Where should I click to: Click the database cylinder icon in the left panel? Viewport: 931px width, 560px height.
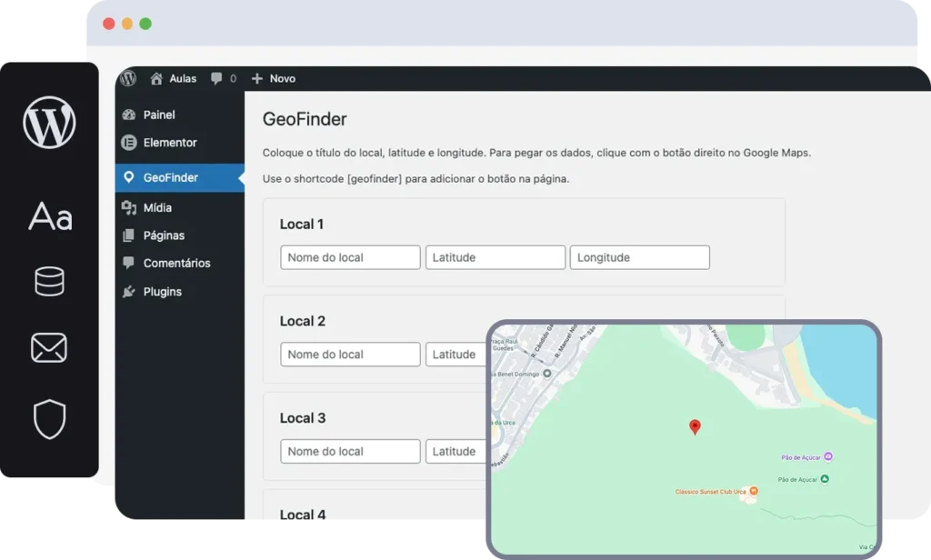(49, 282)
